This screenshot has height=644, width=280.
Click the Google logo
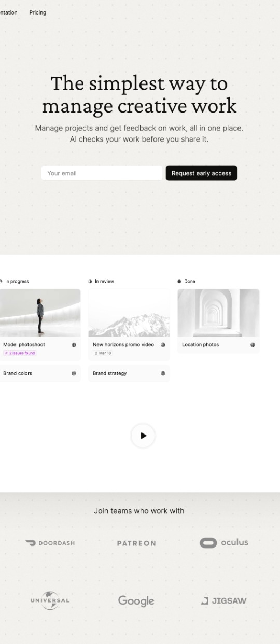[x=136, y=601]
